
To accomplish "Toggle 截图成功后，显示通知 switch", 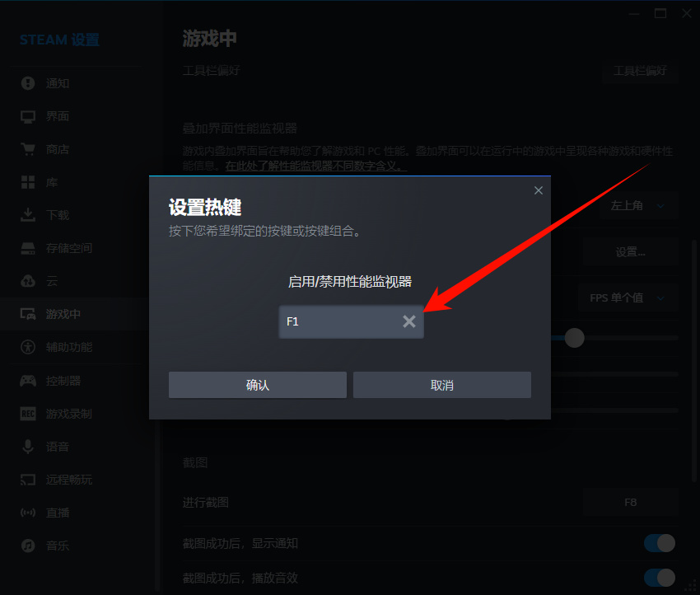I will [x=660, y=543].
